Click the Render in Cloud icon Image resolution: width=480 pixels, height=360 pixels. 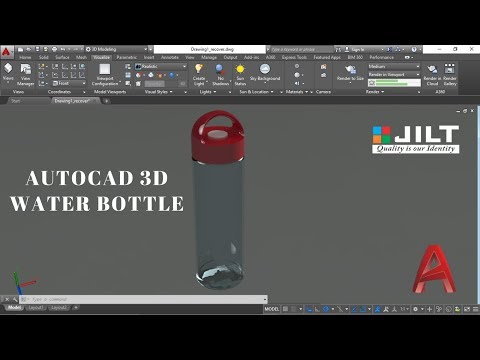coord(432,69)
